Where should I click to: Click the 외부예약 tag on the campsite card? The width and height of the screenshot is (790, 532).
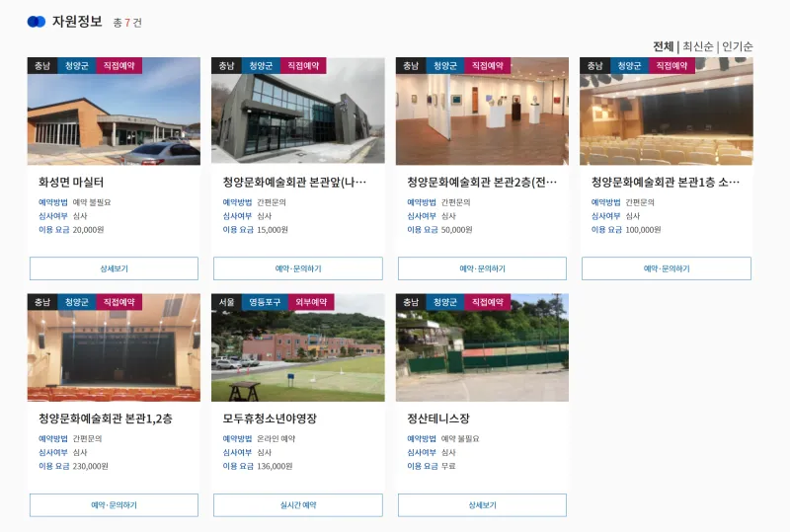(x=311, y=302)
